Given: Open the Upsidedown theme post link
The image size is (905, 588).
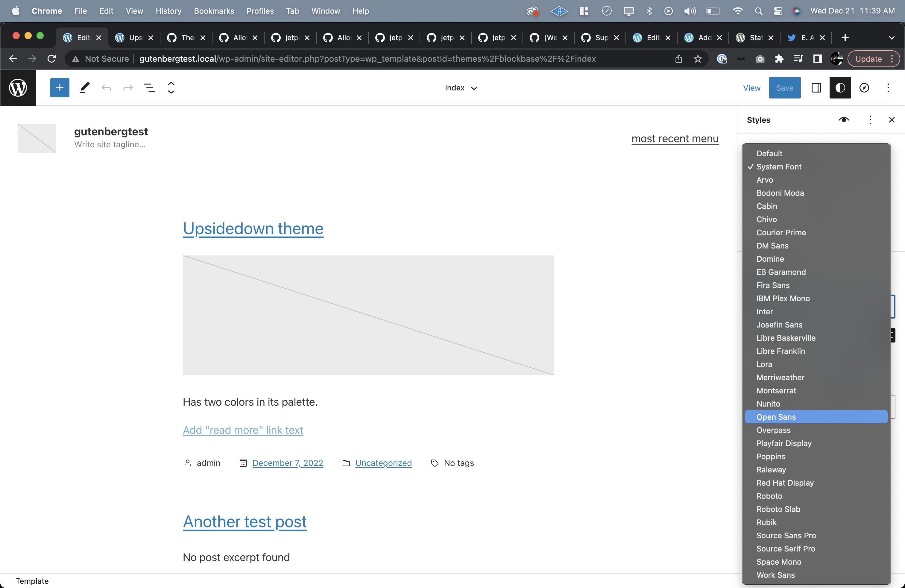Looking at the screenshot, I should pyautogui.click(x=253, y=228).
